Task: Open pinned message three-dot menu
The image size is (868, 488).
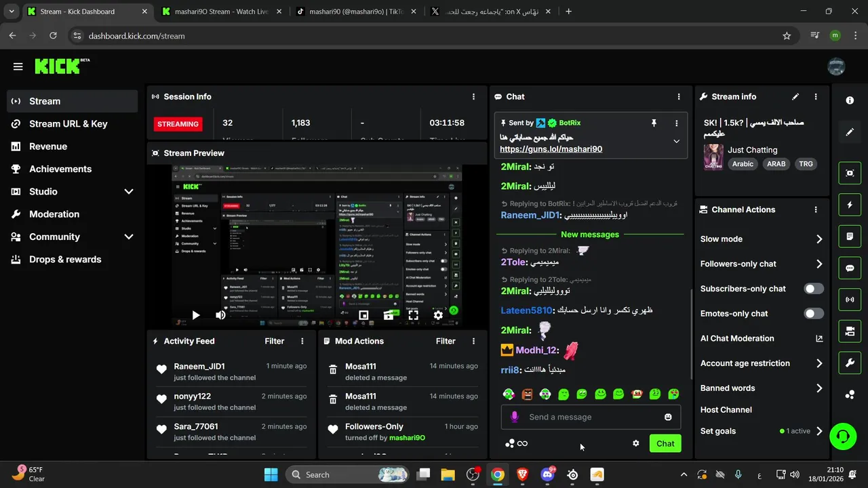Action: (x=676, y=123)
